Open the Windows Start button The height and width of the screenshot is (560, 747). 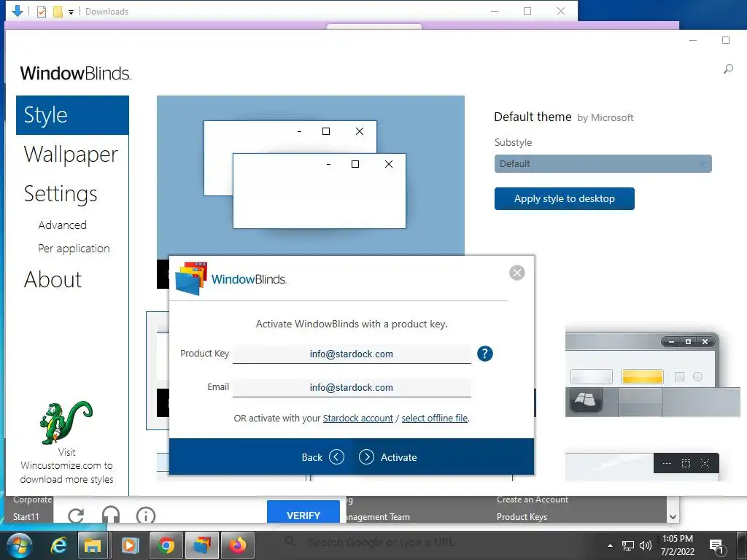pos(20,545)
